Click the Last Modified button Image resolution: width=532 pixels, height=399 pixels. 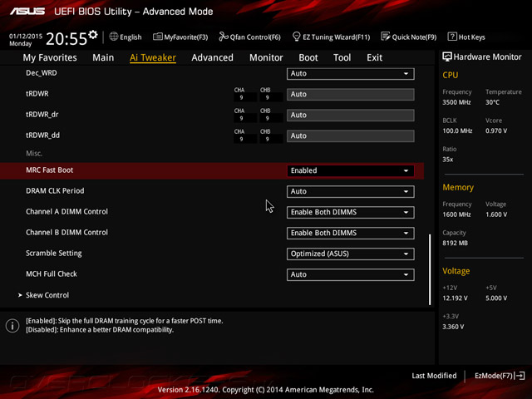(x=434, y=376)
